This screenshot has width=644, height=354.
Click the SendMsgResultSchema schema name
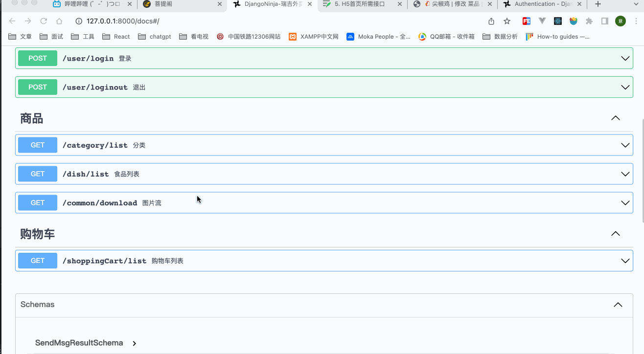(79, 343)
